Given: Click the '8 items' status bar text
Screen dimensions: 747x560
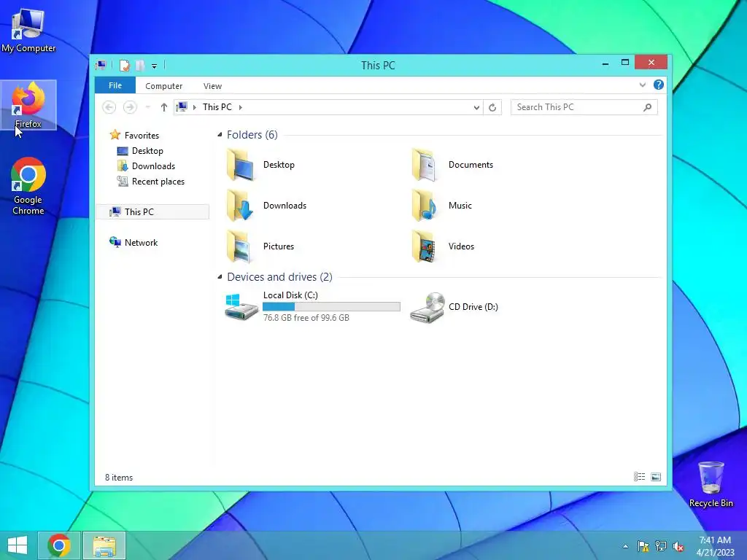Looking at the screenshot, I should tap(119, 477).
